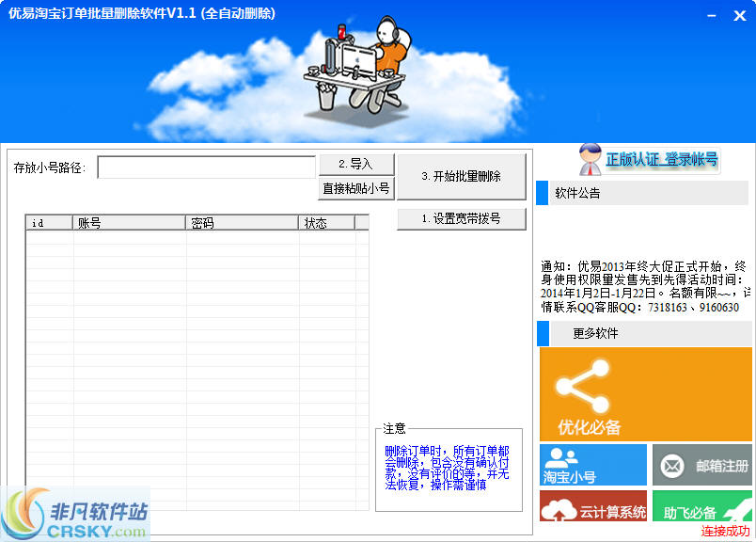Screen dimensions: 756x542
Task: Sort by the id column header
Action: pos(49,223)
